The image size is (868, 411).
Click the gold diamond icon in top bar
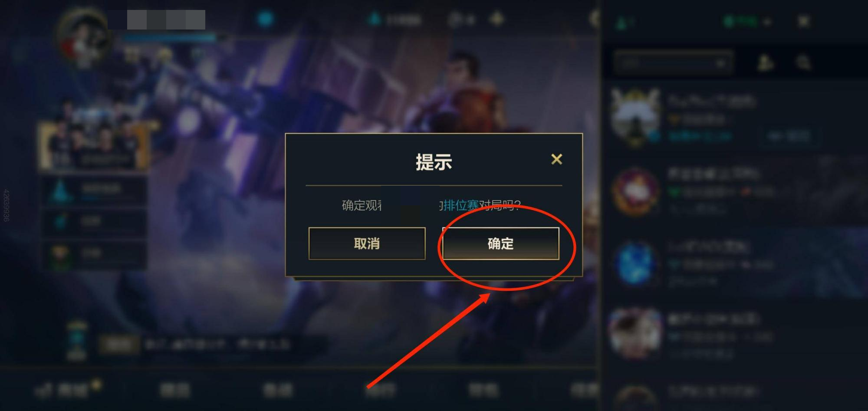tap(497, 19)
